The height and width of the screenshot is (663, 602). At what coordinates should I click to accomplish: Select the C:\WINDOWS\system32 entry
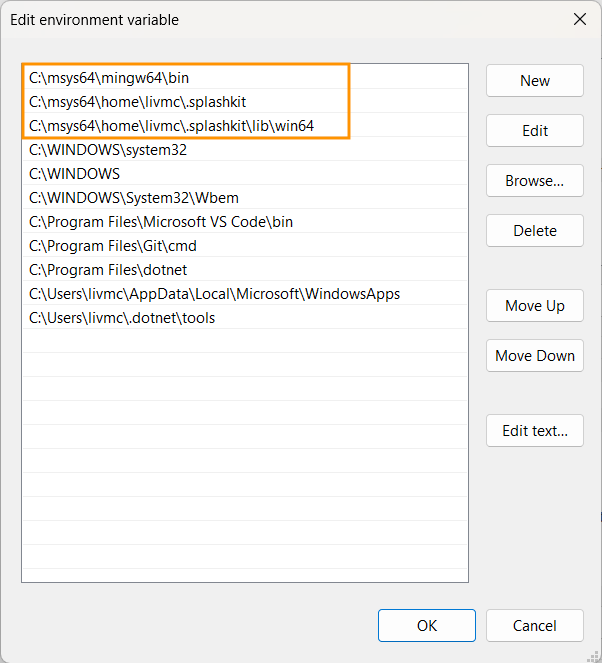click(108, 150)
